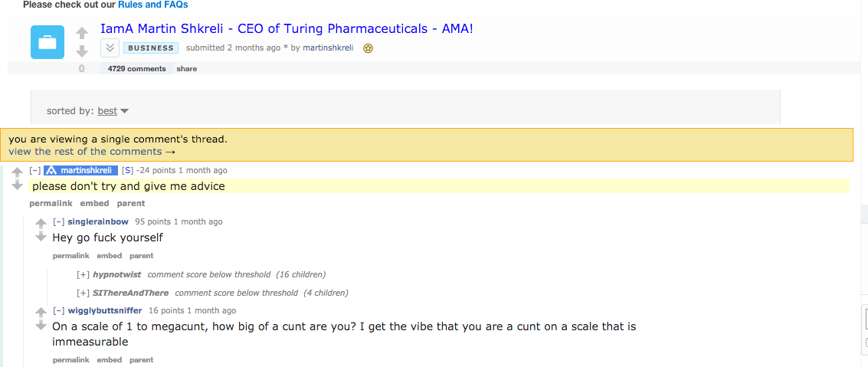The height and width of the screenshot is (367, 868).
Task: Click the gold badge icon beside martinshkreli
Action: coord(368,48)
